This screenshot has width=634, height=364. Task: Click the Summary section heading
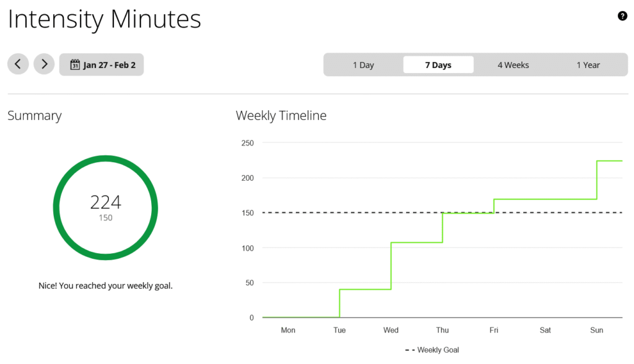(x=34, y=115)
